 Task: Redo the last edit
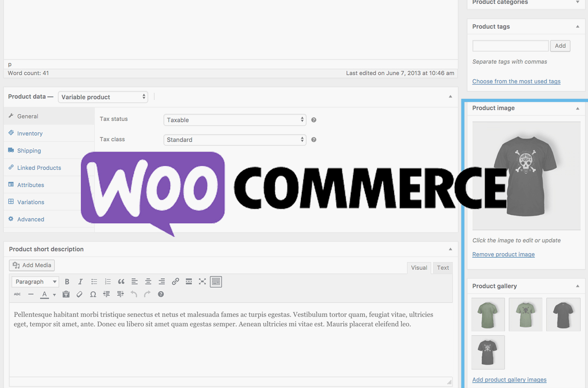(x=147, y=294)
